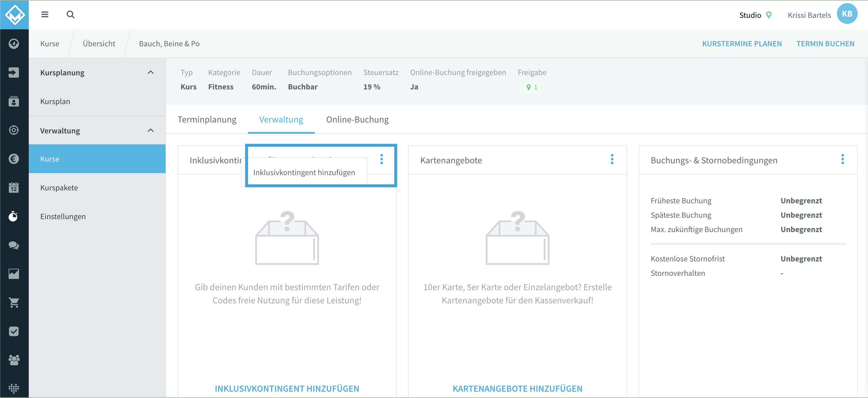Open the hamburger menu icon
868x398 pixels.
(x=45, y=14)
